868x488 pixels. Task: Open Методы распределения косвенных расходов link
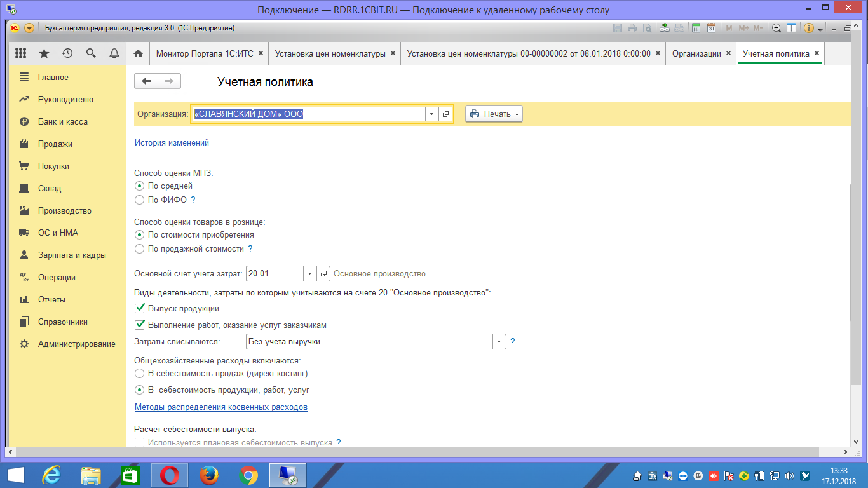[221, 407]
